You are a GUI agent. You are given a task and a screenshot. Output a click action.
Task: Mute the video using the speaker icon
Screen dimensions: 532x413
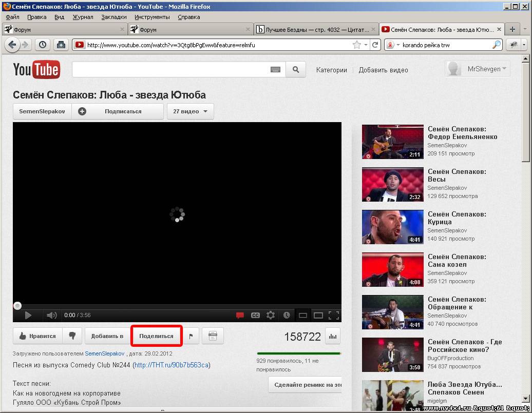(51, 316)
